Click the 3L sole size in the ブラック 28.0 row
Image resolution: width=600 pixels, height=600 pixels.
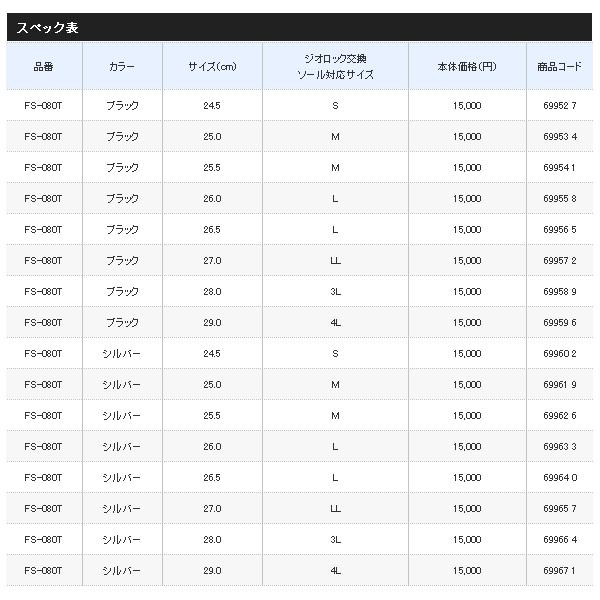(x=335, y=291)
